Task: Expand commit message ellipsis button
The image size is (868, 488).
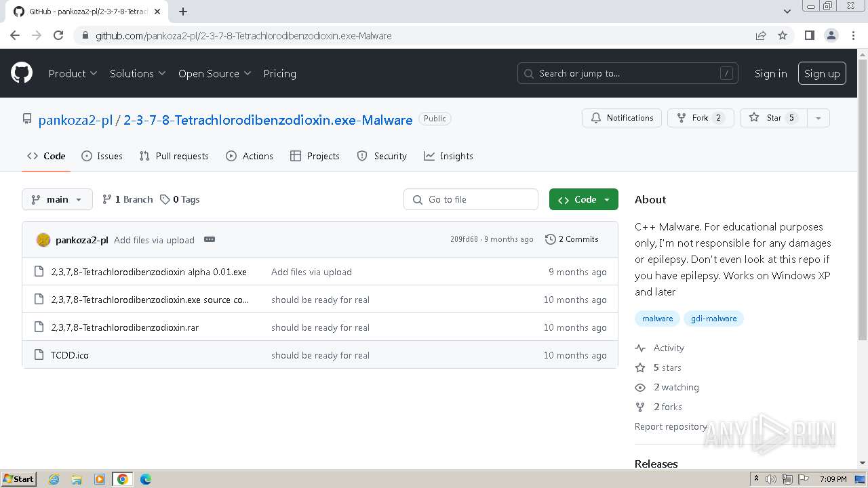Action: [210, 239]
